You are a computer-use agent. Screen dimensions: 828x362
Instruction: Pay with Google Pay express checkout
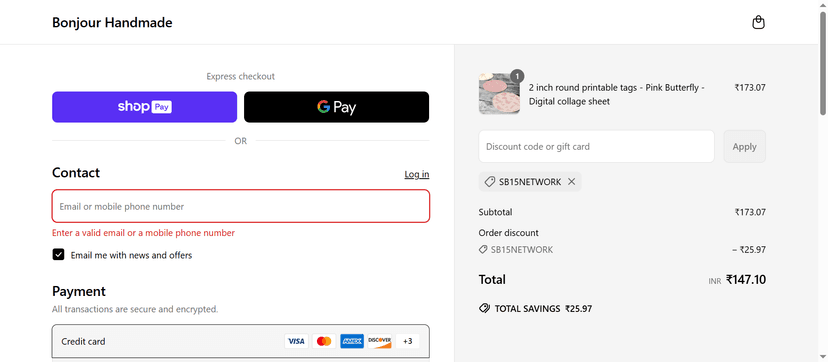tap(336, 107)
